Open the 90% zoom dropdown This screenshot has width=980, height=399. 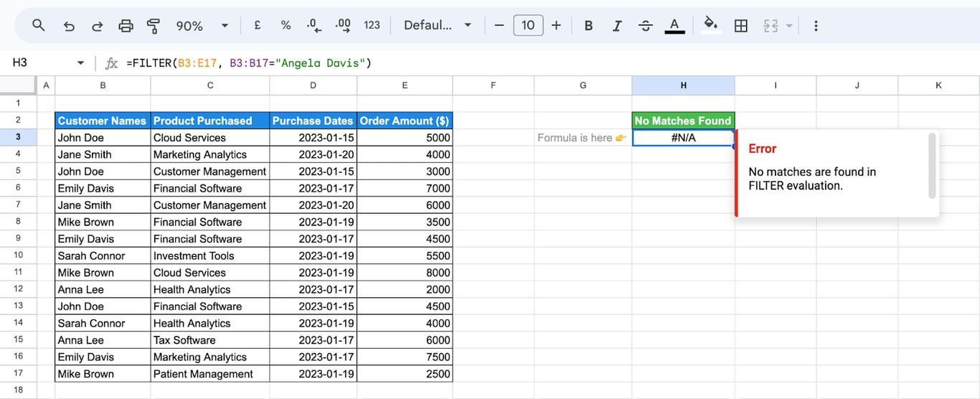click(202, 25)
